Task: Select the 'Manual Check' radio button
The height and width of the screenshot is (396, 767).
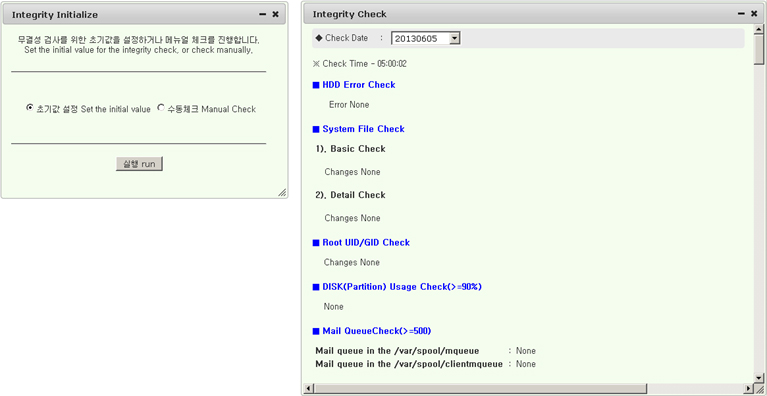Action: point(161,108)
